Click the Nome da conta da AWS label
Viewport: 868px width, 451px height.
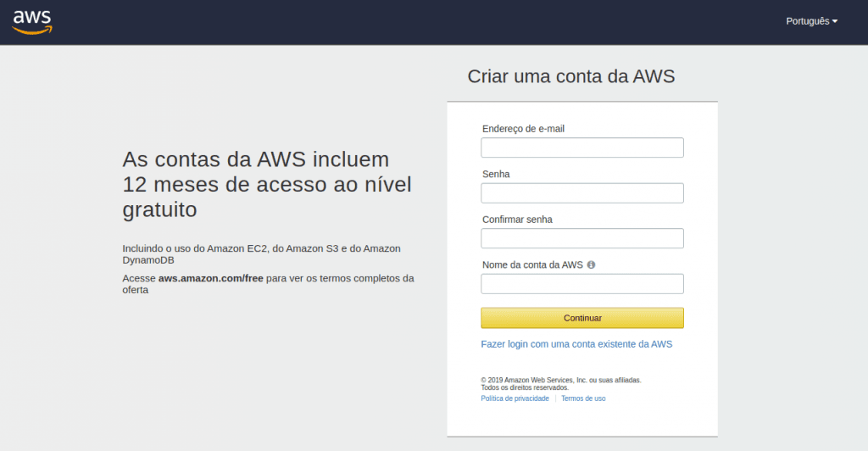coord(532,264)
